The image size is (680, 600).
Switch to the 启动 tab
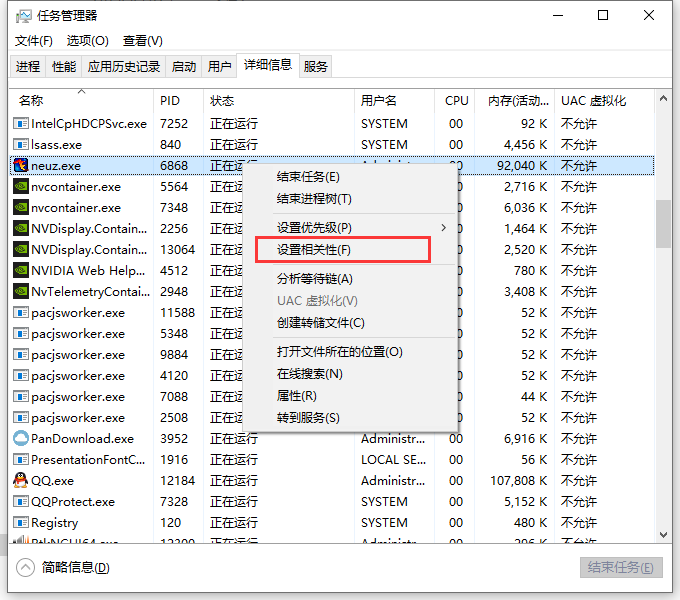[x=183, y=67]
